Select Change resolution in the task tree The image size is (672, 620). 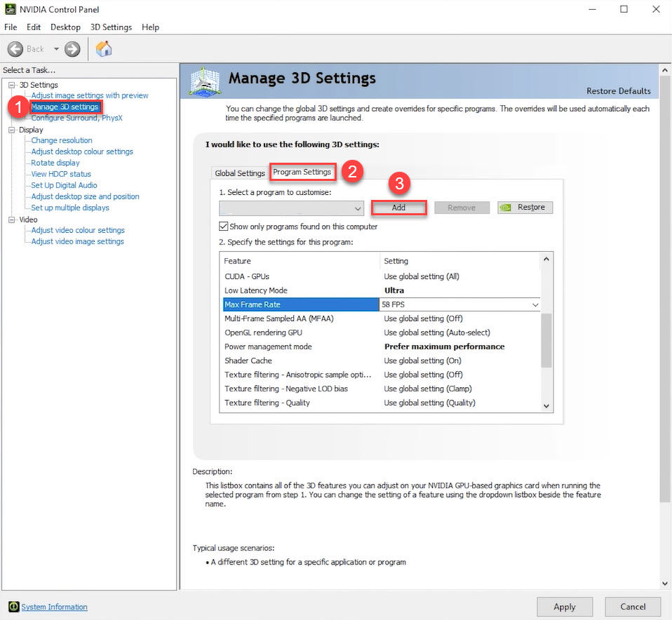tap(62, 140)
